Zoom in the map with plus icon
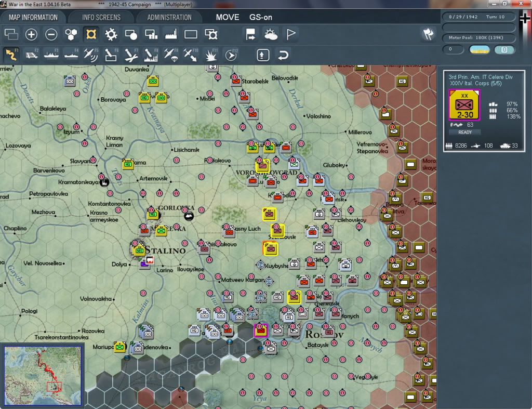The height and width of the screenshot is (409, 532). click(31, 34)
